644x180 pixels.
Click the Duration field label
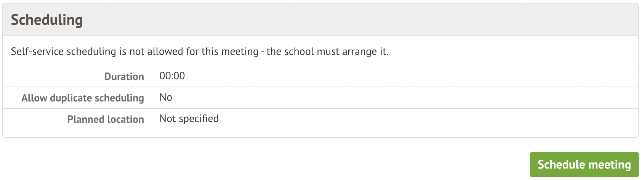coord(124,77)
